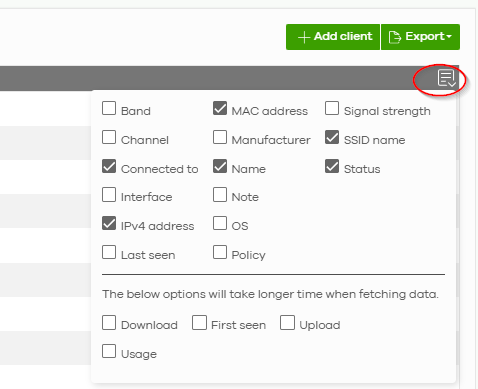
Task: Enable the Interface checkbox
Action: (109, 195)
